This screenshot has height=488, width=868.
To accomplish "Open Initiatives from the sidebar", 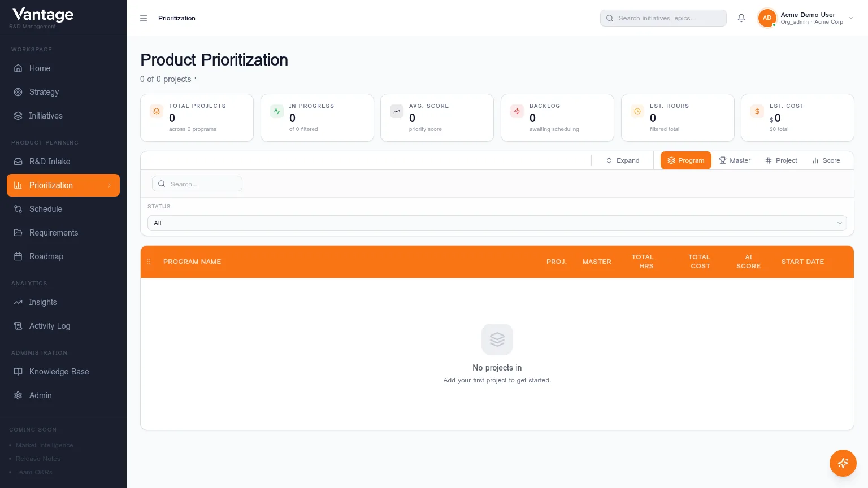I will [63, 116].
